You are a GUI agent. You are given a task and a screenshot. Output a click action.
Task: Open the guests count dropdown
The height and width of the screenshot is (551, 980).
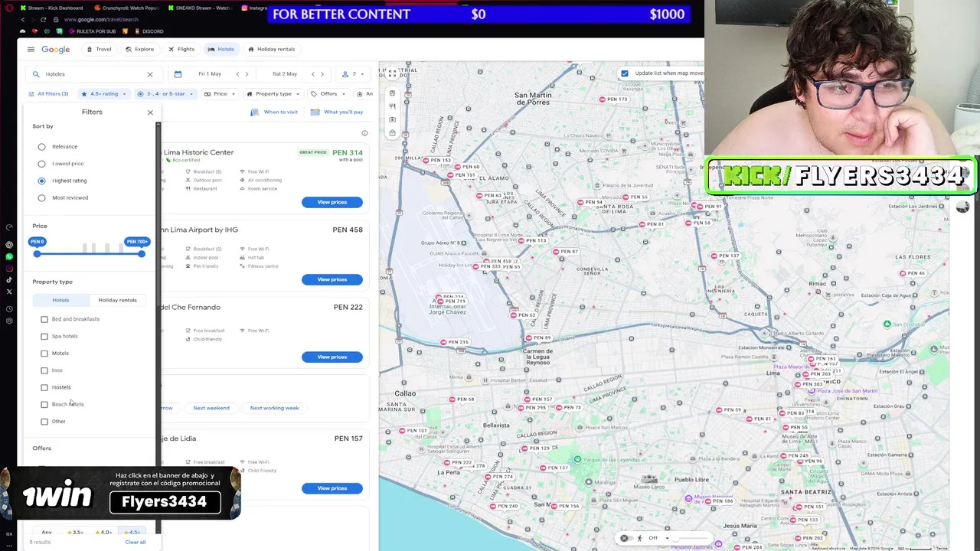353,74
